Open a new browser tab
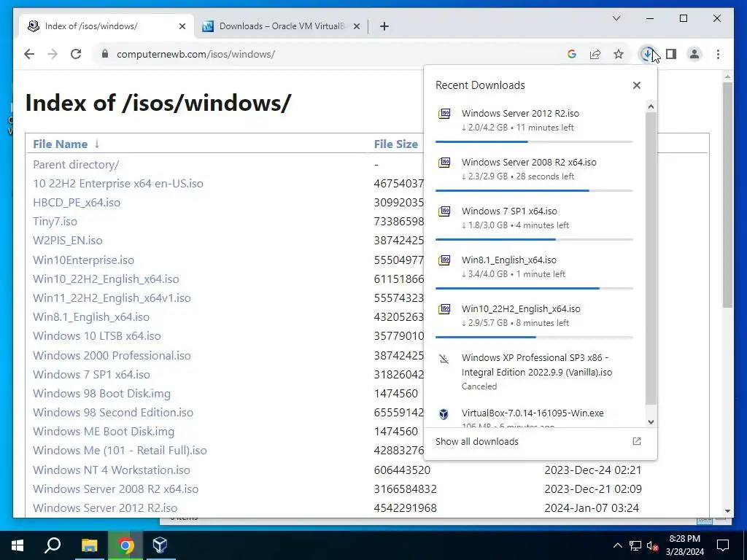 point(384,26)
